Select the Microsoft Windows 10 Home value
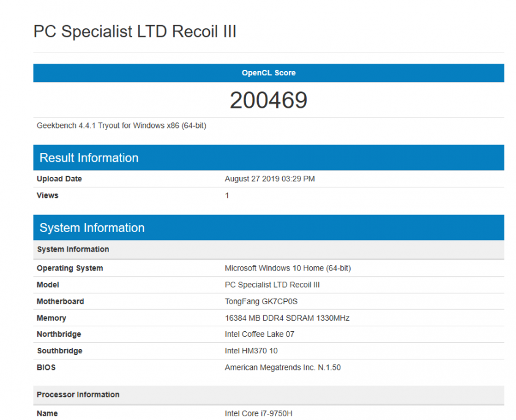The image size is (516, 420). 288,268
